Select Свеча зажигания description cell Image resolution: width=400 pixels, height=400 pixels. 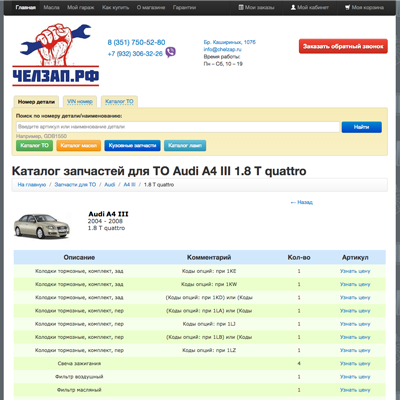pos(79,364)
